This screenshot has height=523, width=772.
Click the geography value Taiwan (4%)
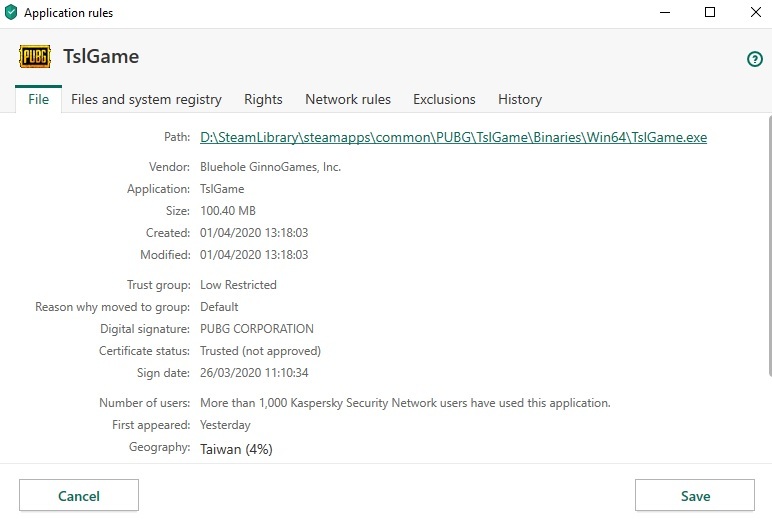pos(236,449)
